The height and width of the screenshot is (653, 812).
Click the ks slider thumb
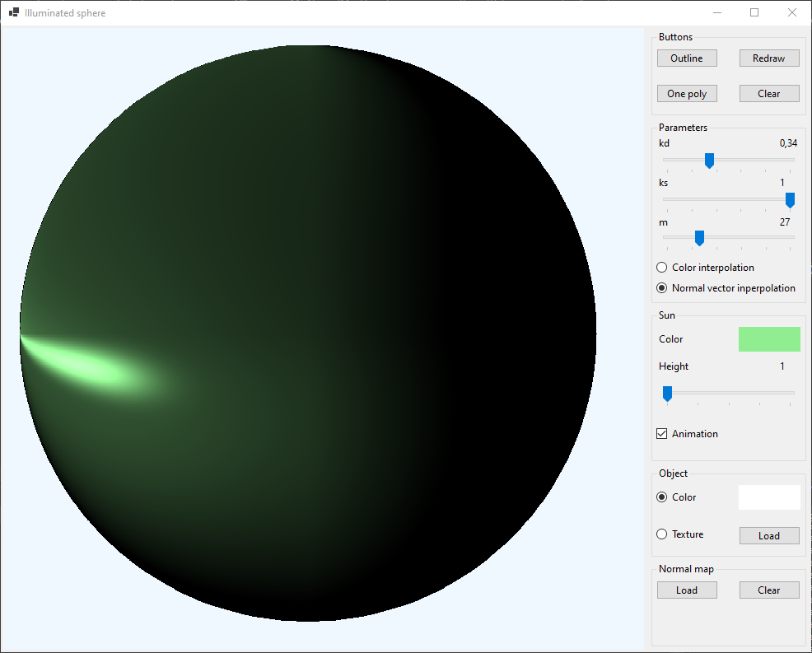[x=790, y=200]
